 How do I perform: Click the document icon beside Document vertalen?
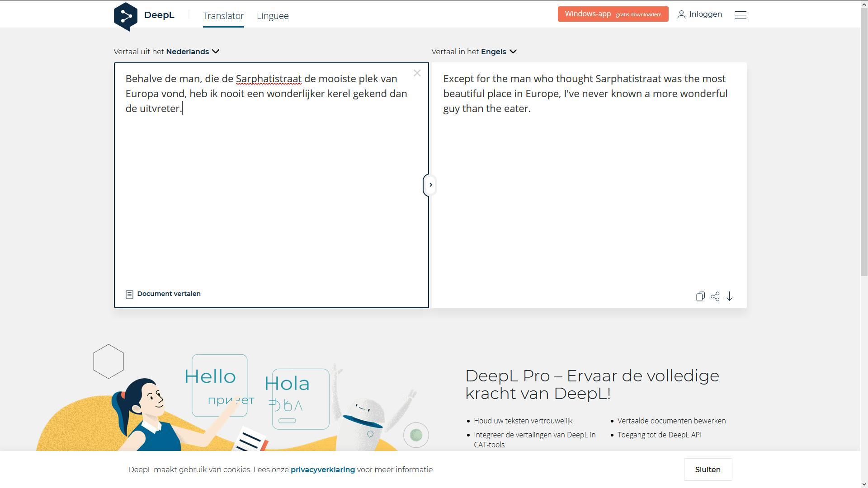pos(129,294)
